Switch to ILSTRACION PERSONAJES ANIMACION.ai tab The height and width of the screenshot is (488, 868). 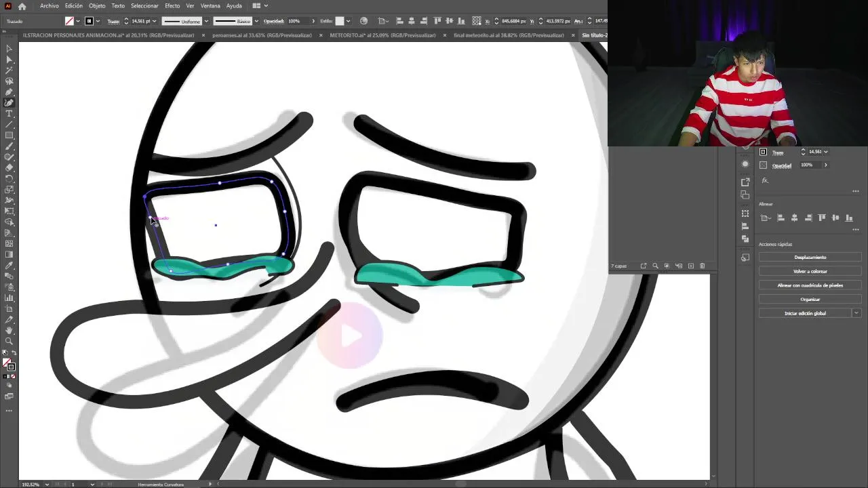(108, 35)
